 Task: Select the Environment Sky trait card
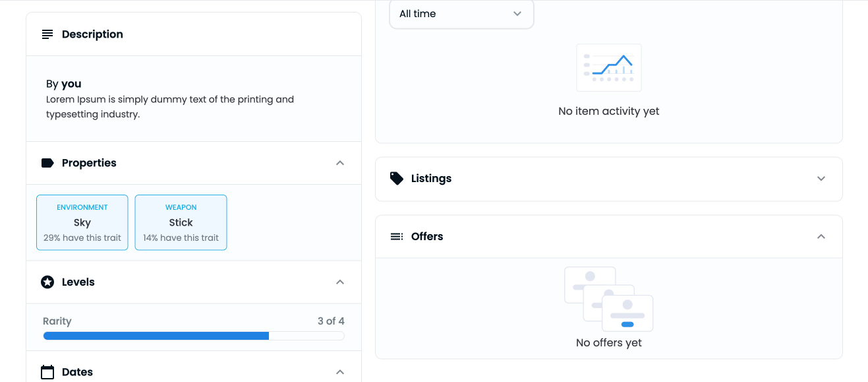[x=82, y=222]
